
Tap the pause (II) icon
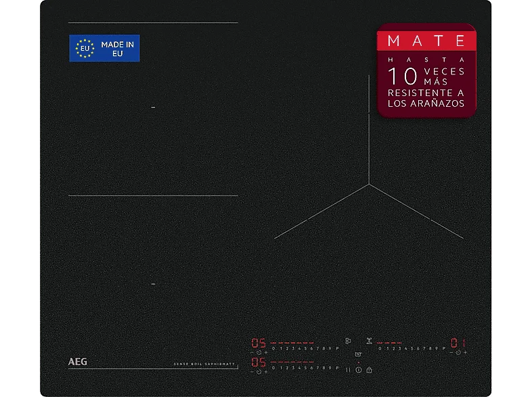(348, 370)
